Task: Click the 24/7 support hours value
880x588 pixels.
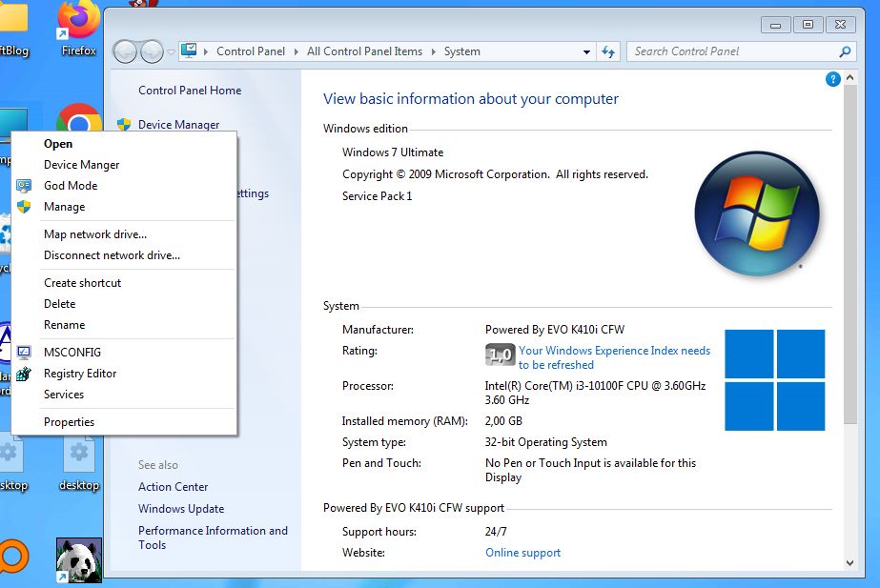Action: click(496, 532)
